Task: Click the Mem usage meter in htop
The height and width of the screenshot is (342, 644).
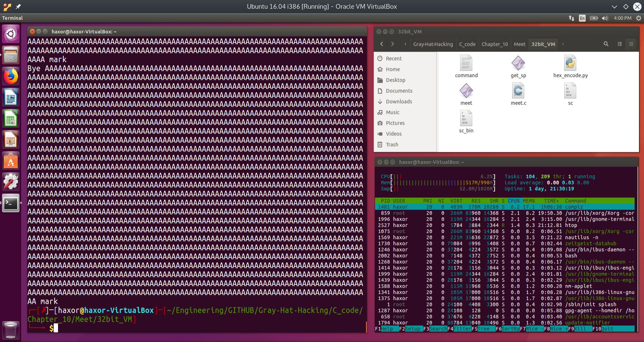Action: coord(436,182)
